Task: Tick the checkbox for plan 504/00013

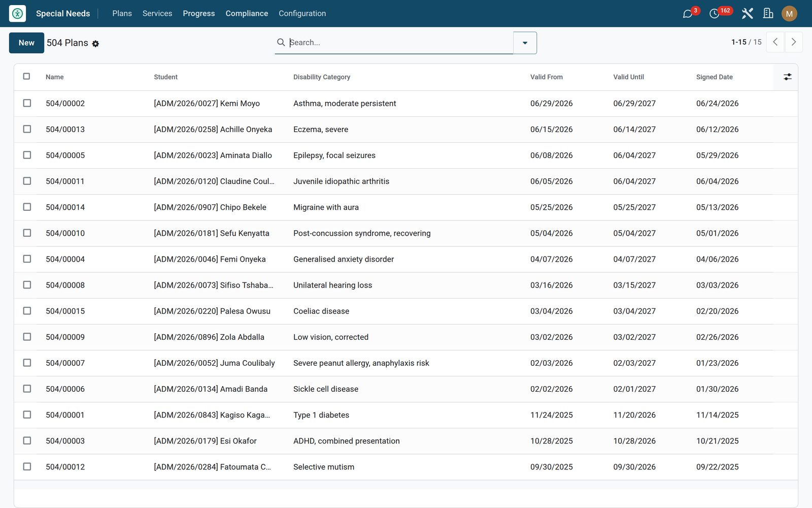Action: (27, 129)
